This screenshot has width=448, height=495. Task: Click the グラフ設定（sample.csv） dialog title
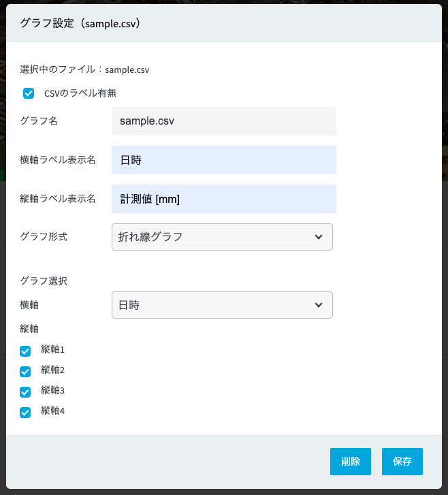(x=80, y=22)
